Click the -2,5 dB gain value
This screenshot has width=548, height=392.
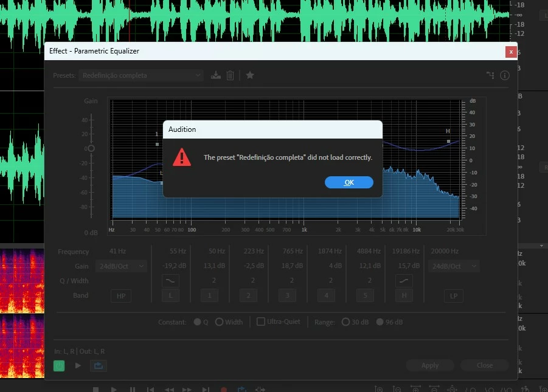(254, 266)
